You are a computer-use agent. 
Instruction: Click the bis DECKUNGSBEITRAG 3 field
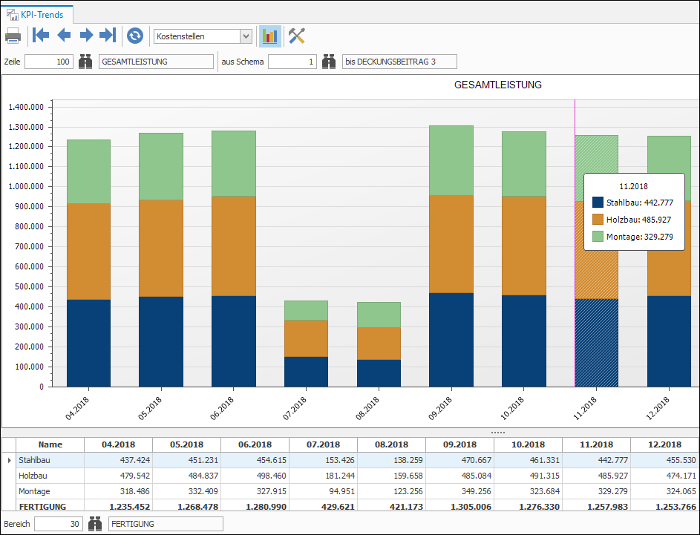coord(400,62)
